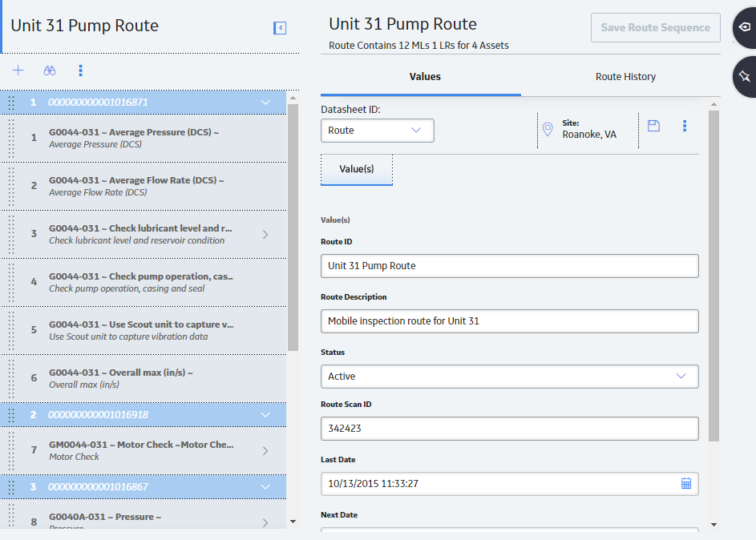Viewport: 756px width, 540px height.
Task: Click Save Route Sequence button
Action: tap(656, 27)
